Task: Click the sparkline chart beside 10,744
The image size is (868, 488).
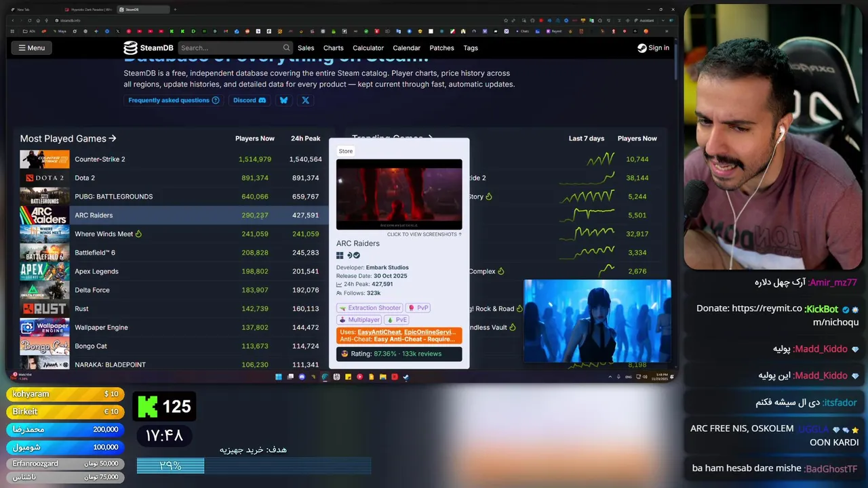Action: [601, 159]
